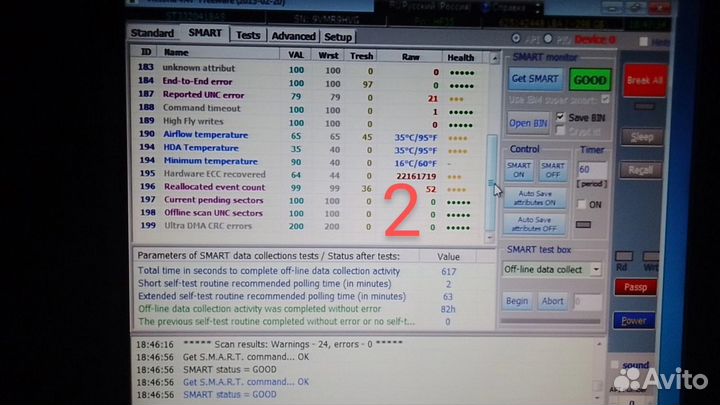Click the input field beside Abort
Viewport: 720px width, 405px height.
pyautogui.click(x=587, y=302)
